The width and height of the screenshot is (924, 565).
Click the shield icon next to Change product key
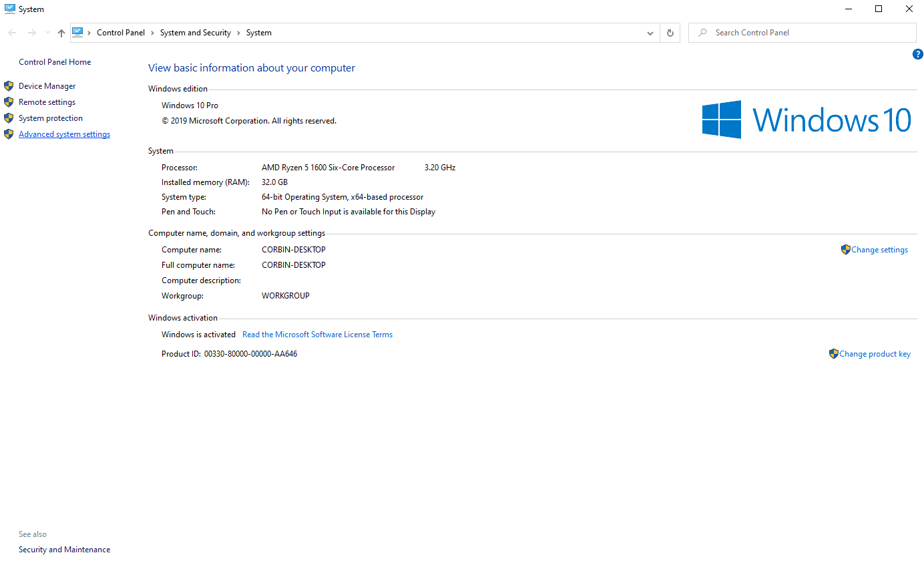[833, 354]
